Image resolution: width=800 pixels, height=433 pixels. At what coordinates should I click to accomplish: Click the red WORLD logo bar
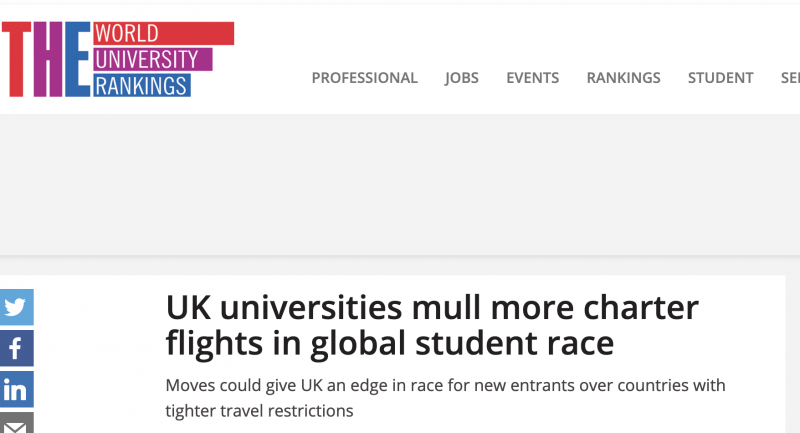click(x=164, y=33)
